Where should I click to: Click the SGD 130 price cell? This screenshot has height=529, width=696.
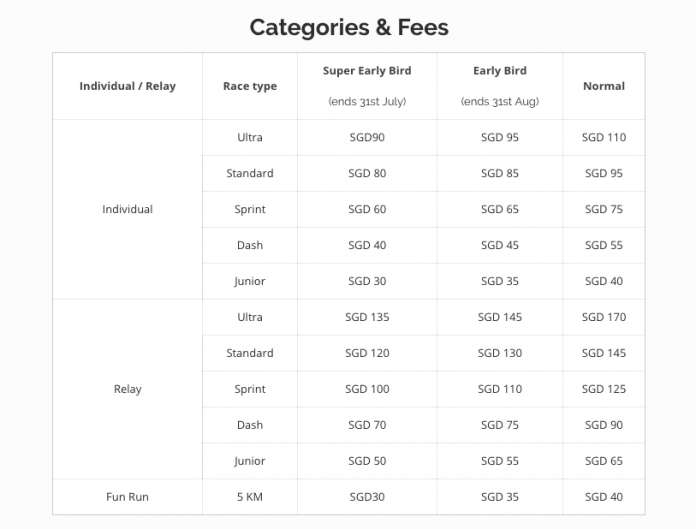[x=499, y=353]
